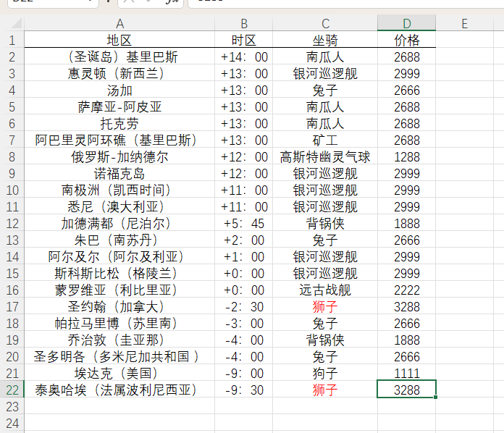Select row 12 header
The image size is (504, 433).
[12, 224]
